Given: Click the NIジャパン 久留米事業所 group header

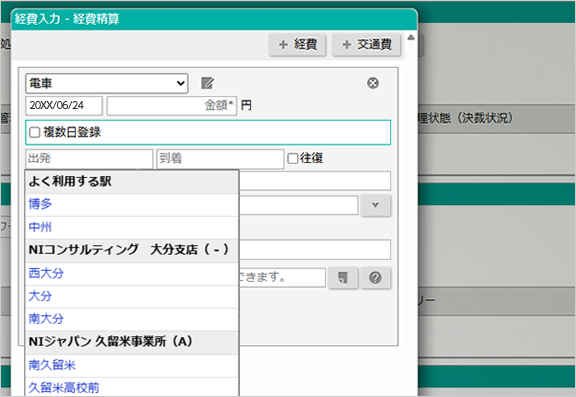Looking at the screenshot, I should pos(132,342).
